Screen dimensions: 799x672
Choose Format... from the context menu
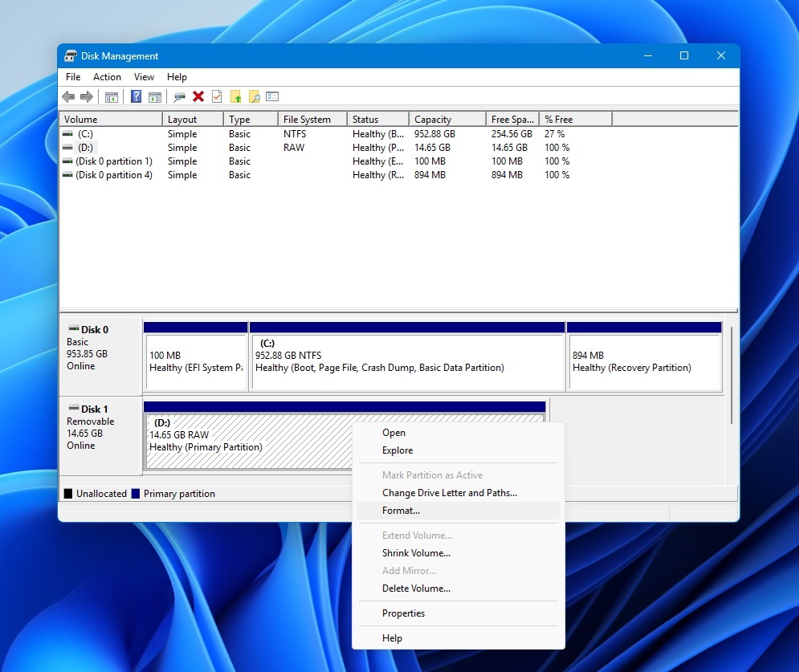pos(459,511)
